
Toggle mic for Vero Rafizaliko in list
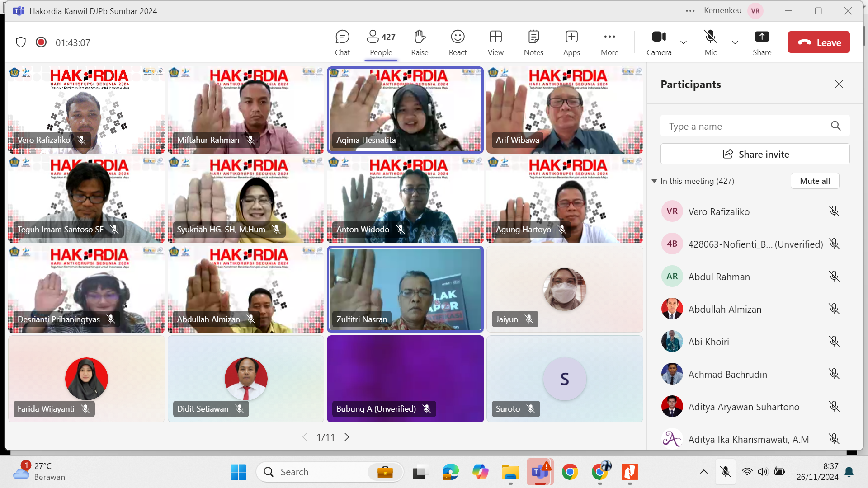coord(834,211)
